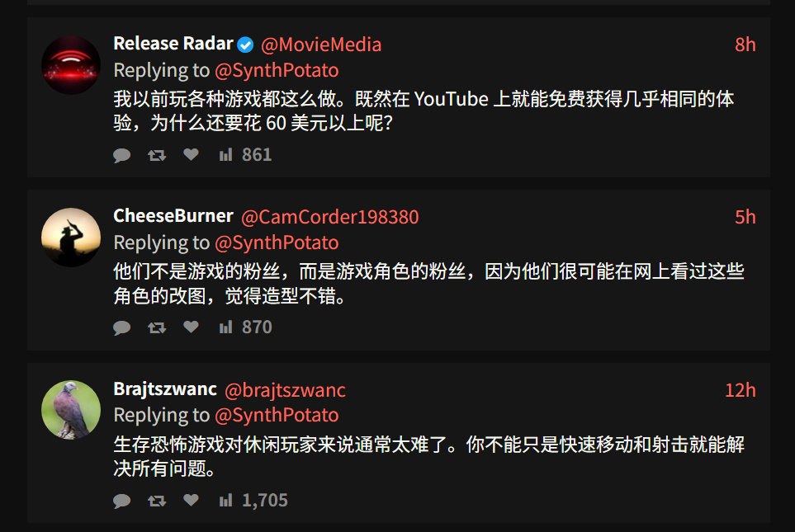Retweet the Release Radar post

[x=157, y=155]
